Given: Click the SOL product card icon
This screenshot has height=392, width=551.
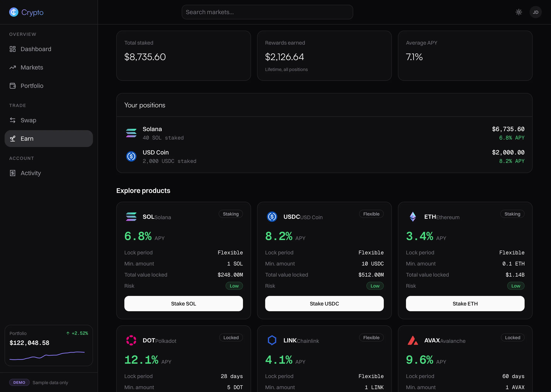Looking at the screenshot, I should click(131, 216).
